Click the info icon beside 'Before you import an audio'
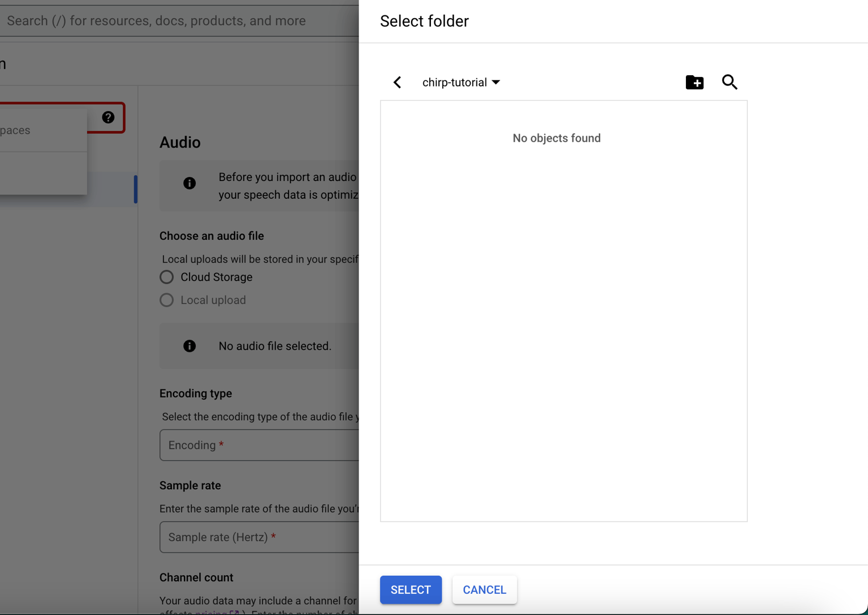Screen dimensions: 868x615 pos(190,183)
